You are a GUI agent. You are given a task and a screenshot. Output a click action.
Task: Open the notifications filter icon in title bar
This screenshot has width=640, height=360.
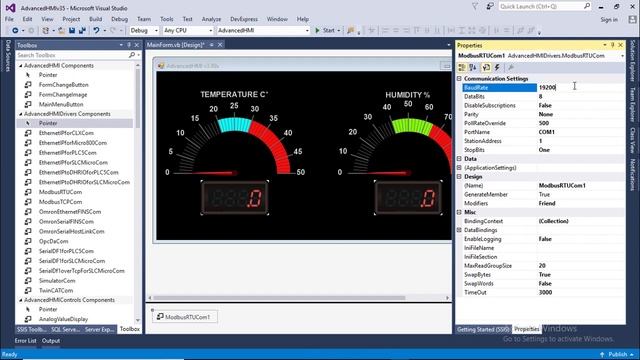point(475,7)
